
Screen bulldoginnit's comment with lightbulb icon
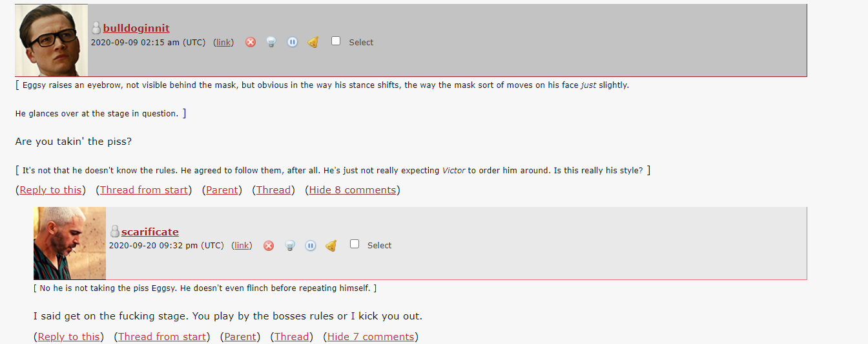tap(271, 42)
